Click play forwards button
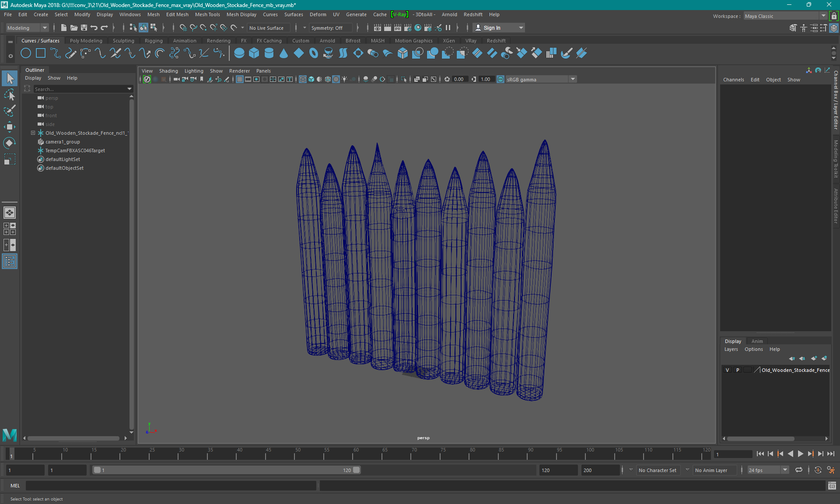The image size is (840, 504). 800,454
